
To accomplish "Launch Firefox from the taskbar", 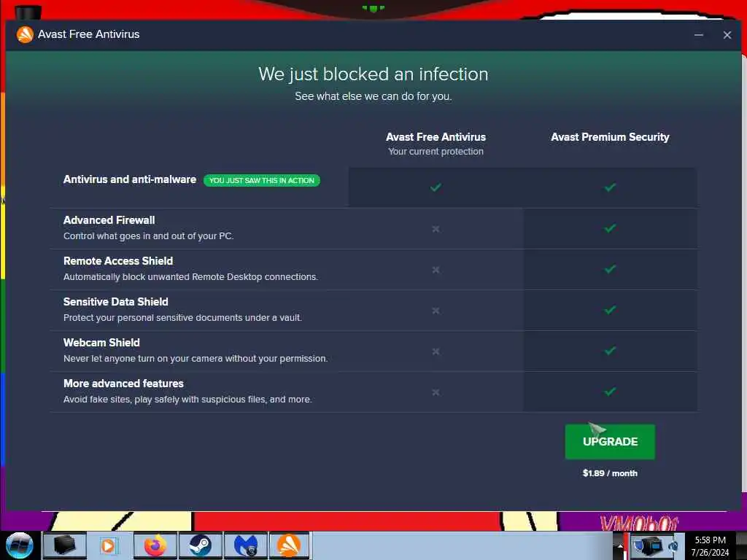I will 155,545.
